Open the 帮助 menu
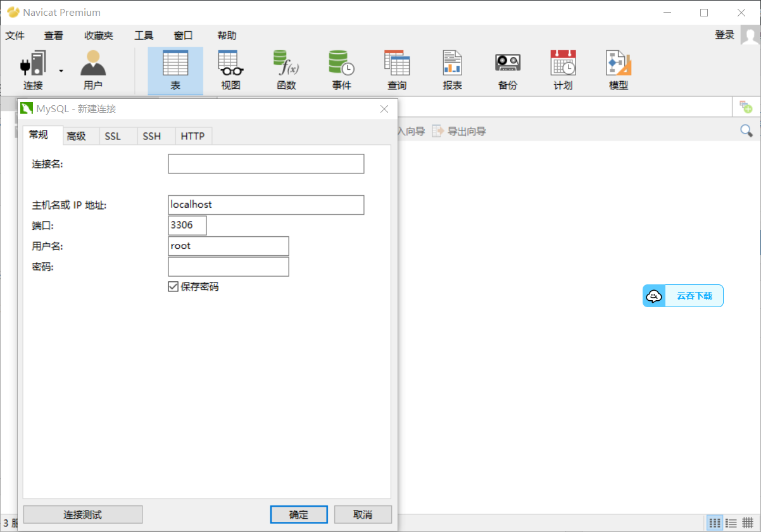This screenshot has height=532, width=761. (x=227, y=35)
